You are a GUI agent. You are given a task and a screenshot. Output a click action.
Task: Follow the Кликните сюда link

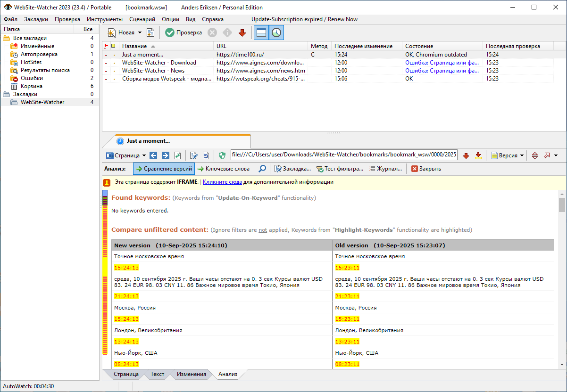[223, 182]
